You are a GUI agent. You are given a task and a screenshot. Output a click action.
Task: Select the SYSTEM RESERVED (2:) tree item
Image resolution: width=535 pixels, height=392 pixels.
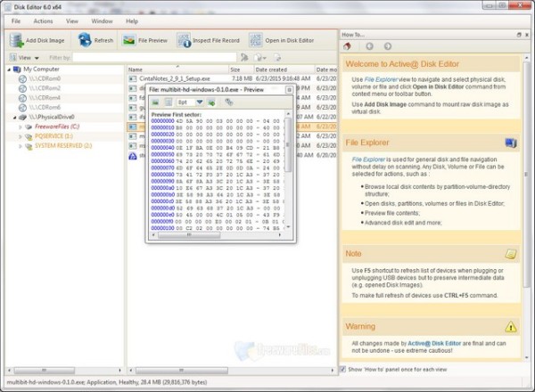click(63, 145)
